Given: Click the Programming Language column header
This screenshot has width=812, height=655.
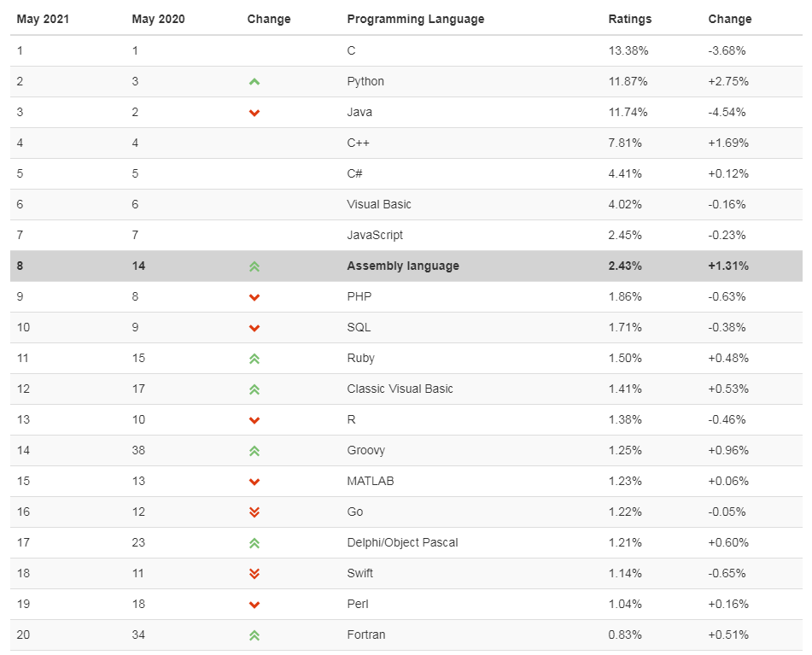Looking at the screenshot, I should (415, 19).
